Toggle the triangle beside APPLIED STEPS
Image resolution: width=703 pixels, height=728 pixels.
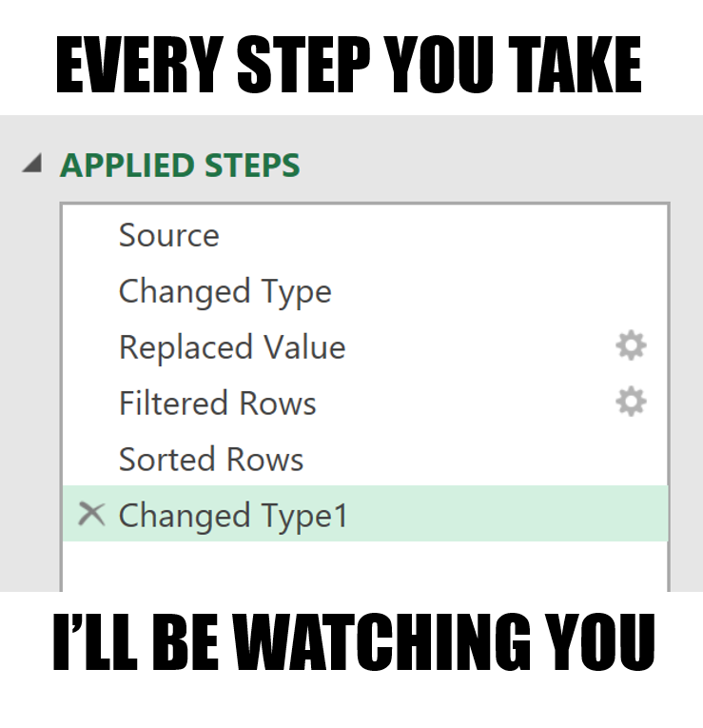pyautogui.click(x=33, y=165)
